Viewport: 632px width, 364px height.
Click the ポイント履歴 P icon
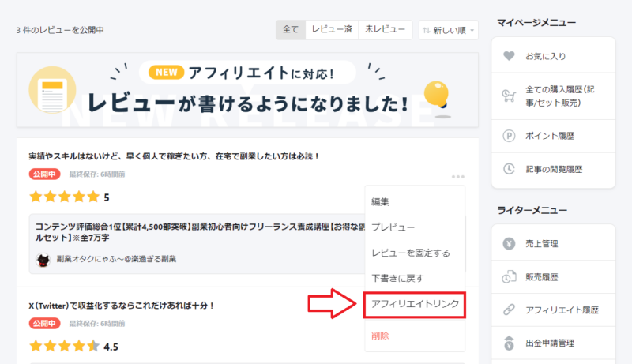click(509, 136)
